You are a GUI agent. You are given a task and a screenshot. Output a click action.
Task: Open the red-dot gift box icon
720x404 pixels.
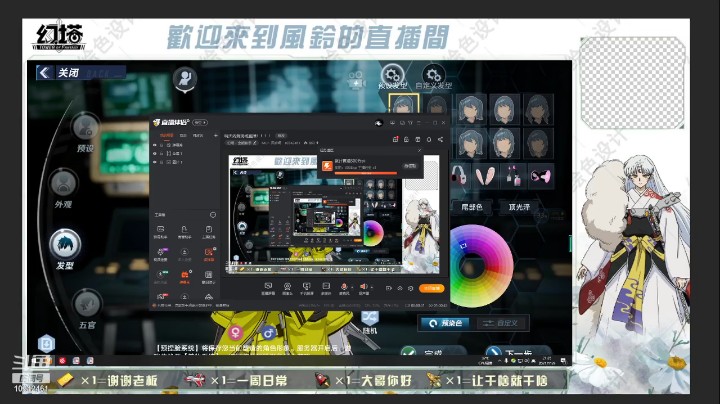click(395, 139)
